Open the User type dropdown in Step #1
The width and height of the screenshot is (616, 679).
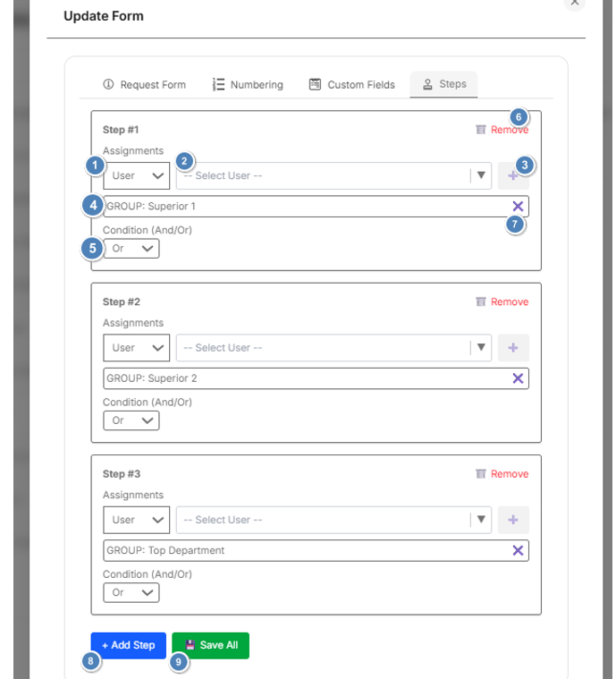136,176
